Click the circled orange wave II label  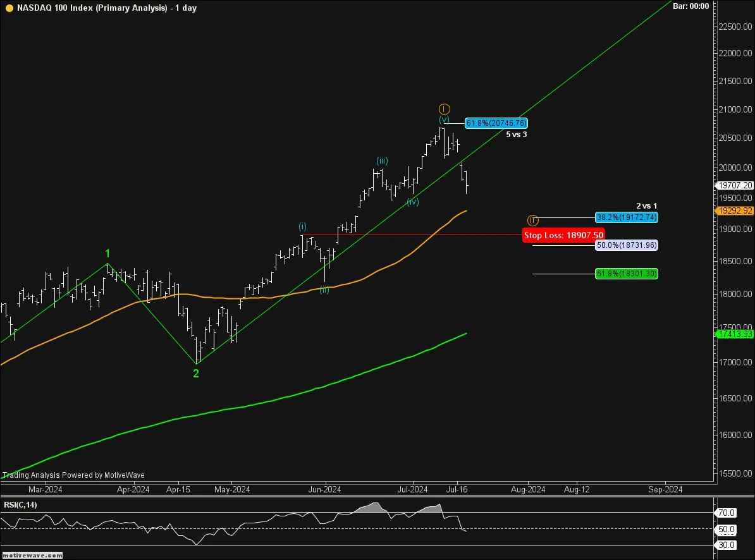(532, 221)
